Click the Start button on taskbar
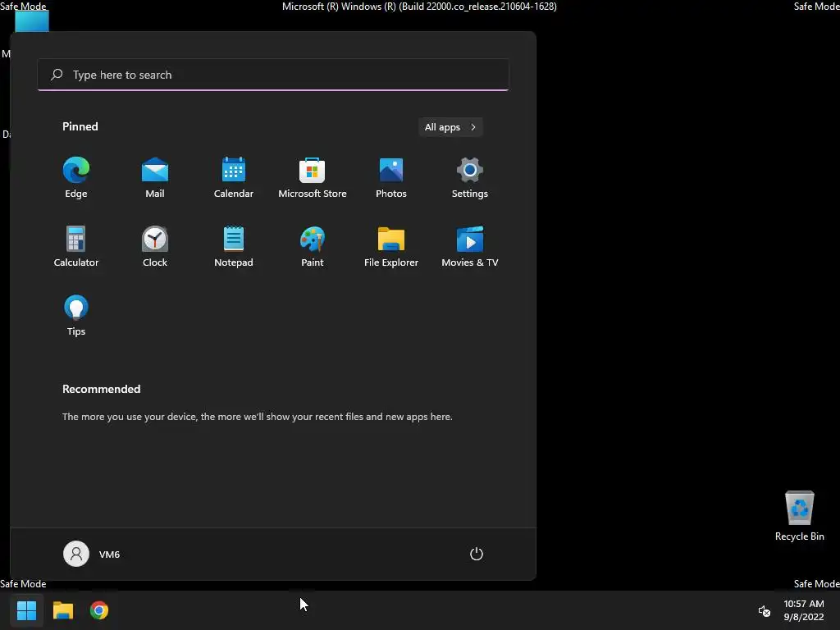 click(x=26, y=610)
